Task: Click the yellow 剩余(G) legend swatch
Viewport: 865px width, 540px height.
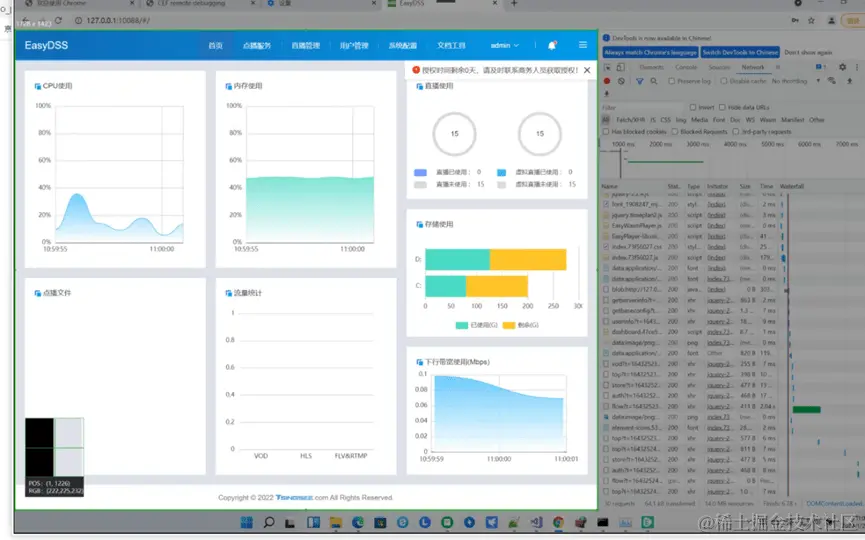Action: [x=509, y=325]
